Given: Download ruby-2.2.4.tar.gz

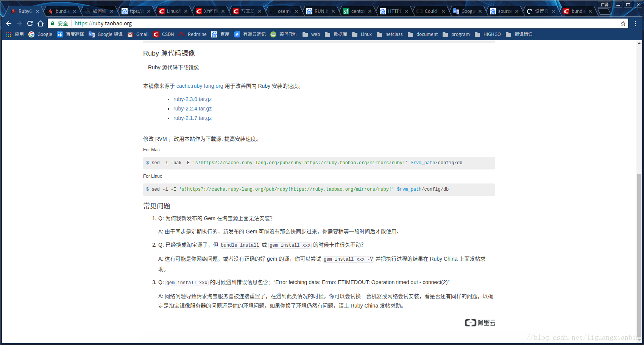Looking at the screenshot, I should 192,109.
